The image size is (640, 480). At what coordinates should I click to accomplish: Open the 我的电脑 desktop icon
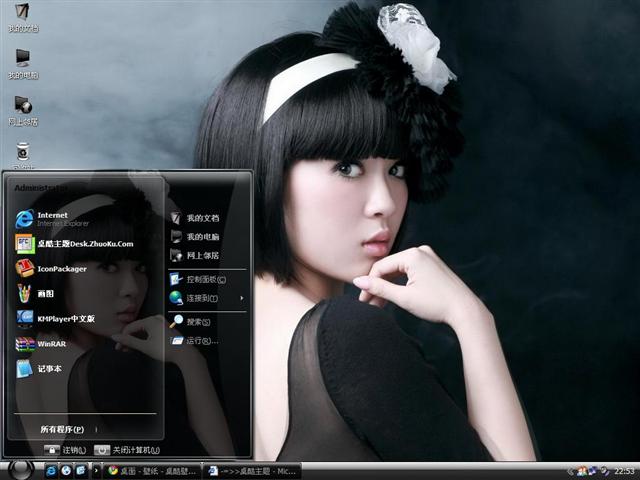click(23, 64)
